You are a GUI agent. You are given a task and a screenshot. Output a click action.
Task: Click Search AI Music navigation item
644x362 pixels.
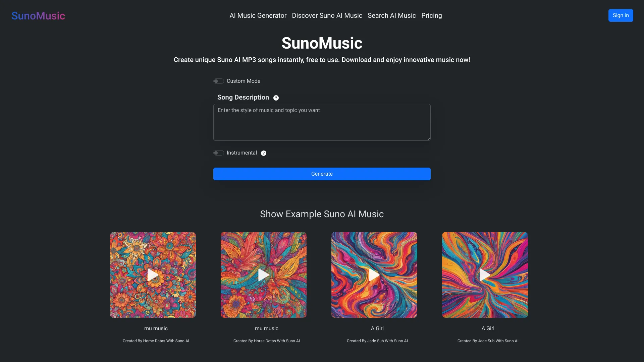pos(392,15)
